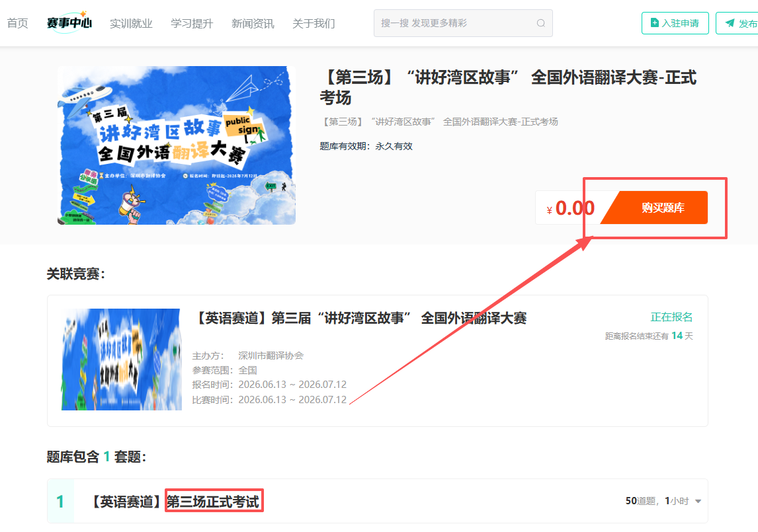This screenshot has height=532, width=758.
Task: Click the 入驻申请 document icon
Action: click(654, 22)
